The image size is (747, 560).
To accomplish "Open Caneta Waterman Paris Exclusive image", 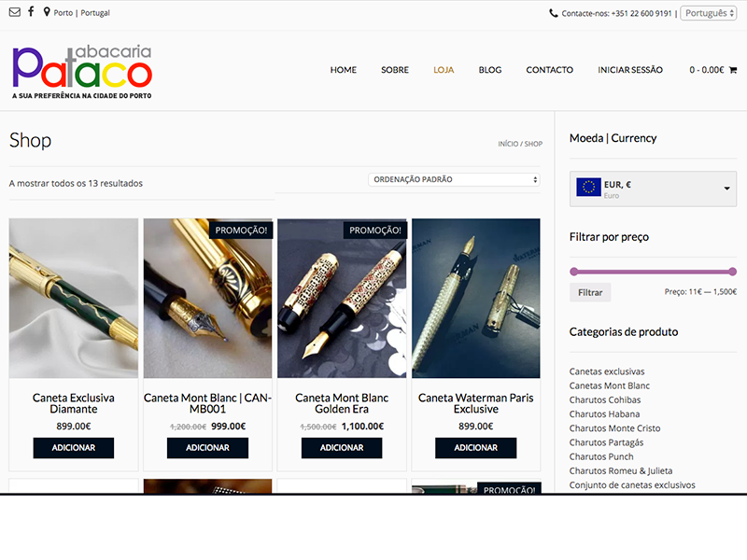I will coord(476,298).
